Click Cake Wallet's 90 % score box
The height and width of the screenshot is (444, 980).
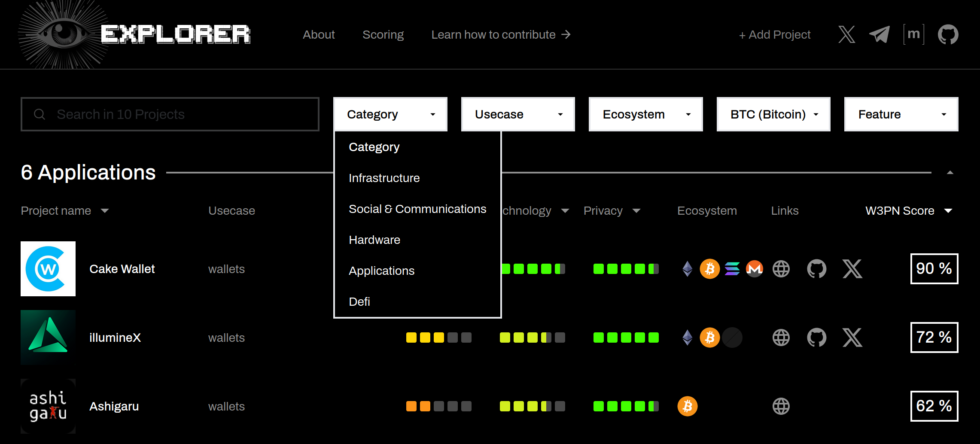pyautogui.click(x=934, y=269)
